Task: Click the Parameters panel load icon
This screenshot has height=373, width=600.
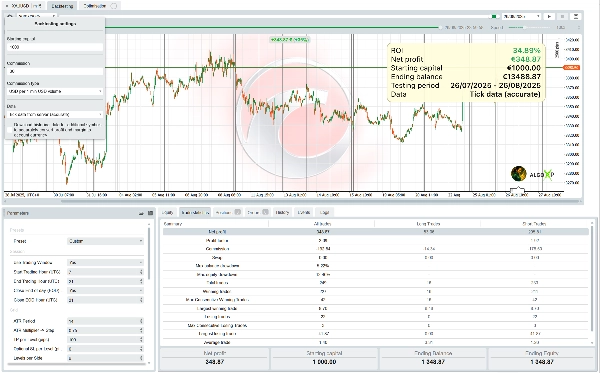Action: pyautogui.click(x=141, y=213)
